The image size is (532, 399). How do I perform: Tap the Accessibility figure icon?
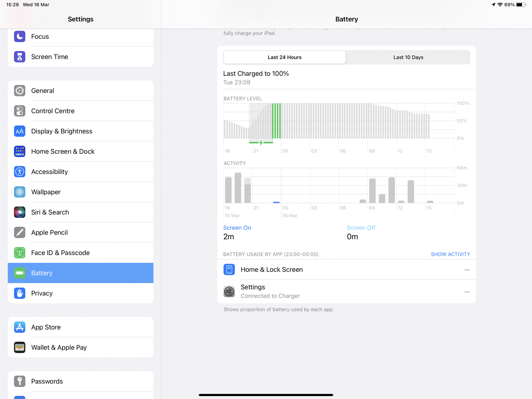[19, 172]
